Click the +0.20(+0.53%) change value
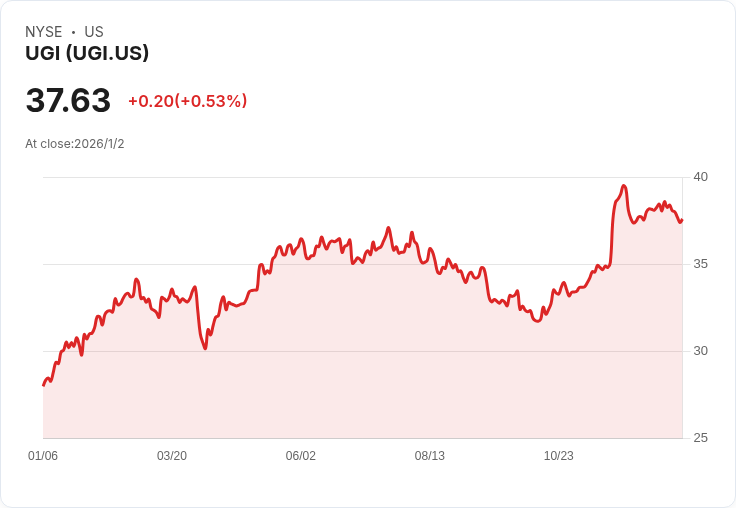 point(188,101)
